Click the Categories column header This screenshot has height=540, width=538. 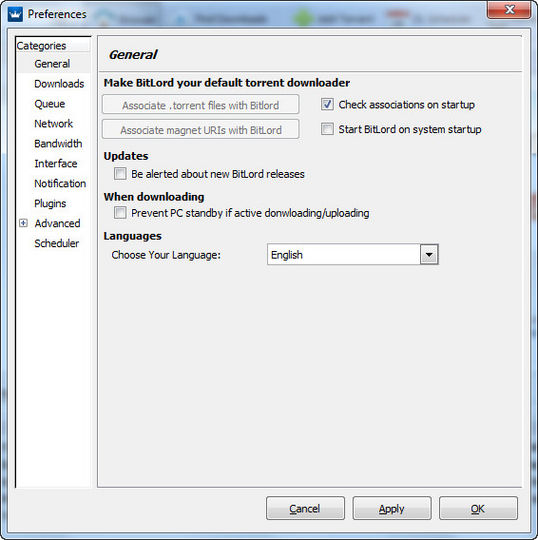coord(53,45)
